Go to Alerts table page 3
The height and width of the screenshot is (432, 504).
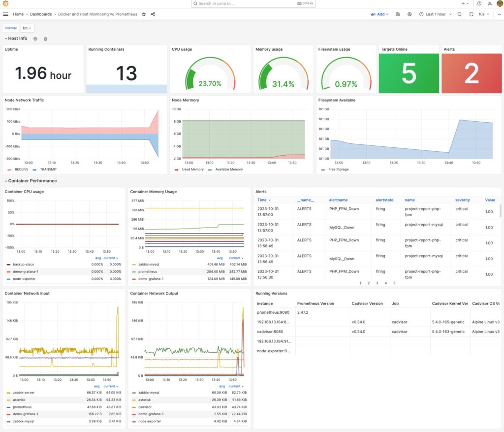(377, 283)
